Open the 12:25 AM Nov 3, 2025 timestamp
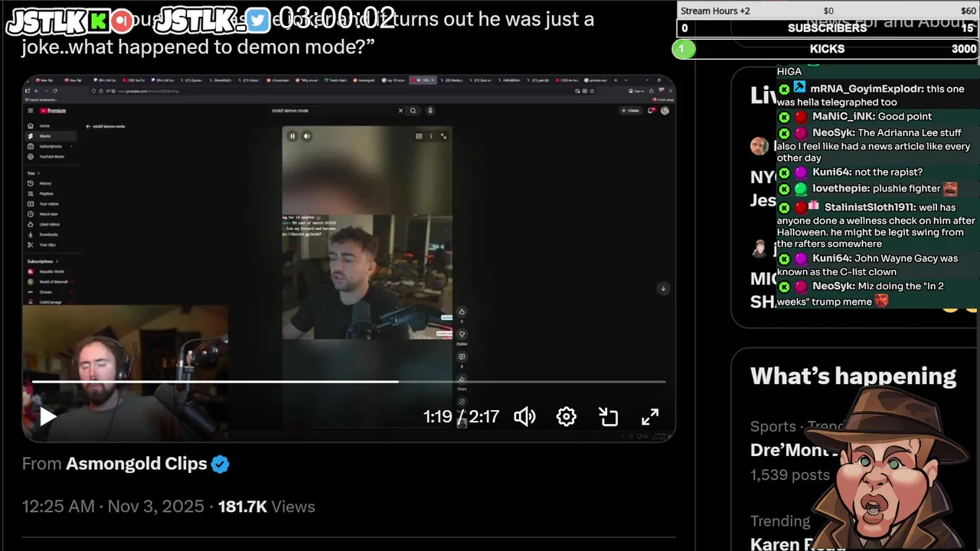Image resolution: width=980 pixels, height=551 pixels. 113,507
